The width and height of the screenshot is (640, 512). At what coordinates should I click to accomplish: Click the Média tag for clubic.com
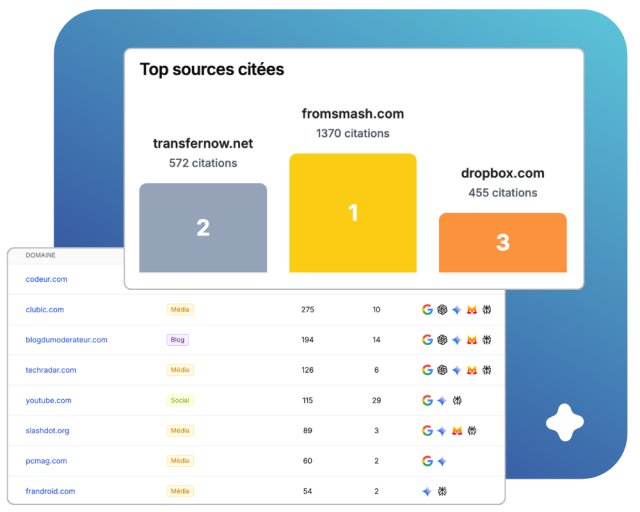(180, 309)
